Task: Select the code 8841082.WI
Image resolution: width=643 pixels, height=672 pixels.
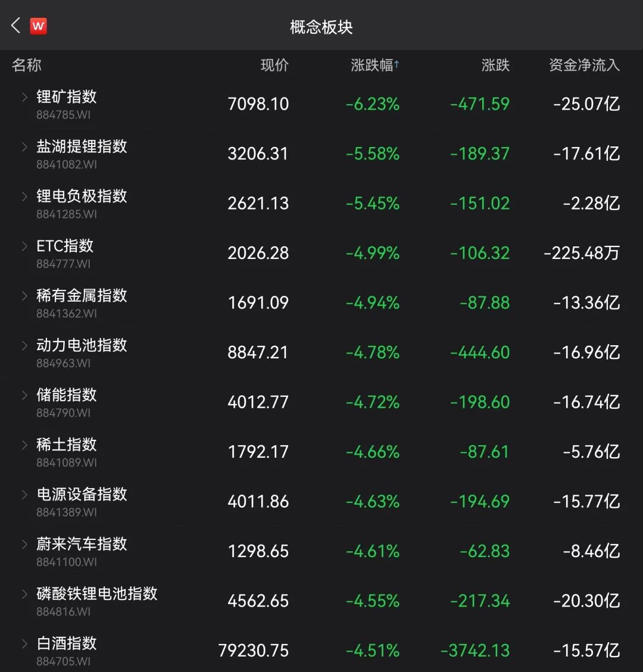Action: click(67, 164)
